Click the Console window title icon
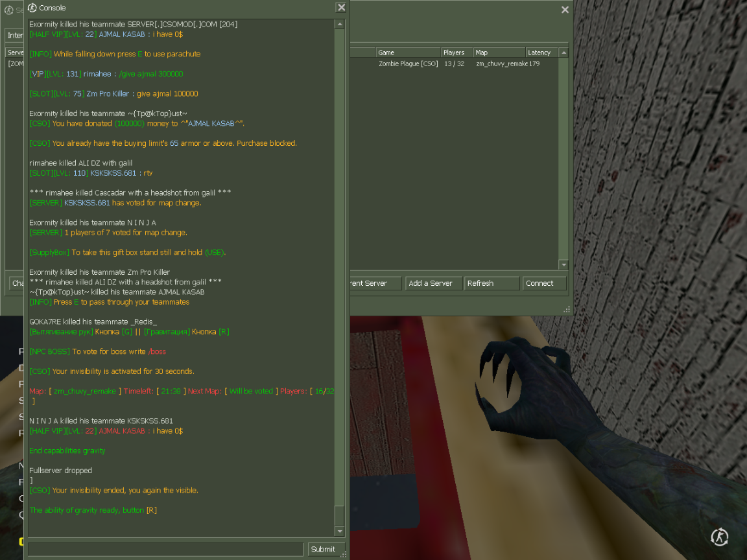This screenshot has height=560, width=747. click(32, 8)
